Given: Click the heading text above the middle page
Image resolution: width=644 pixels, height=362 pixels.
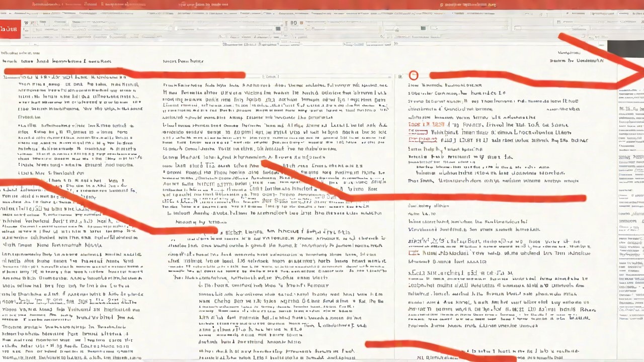Looking at the screenshot, I should point(183,61).
